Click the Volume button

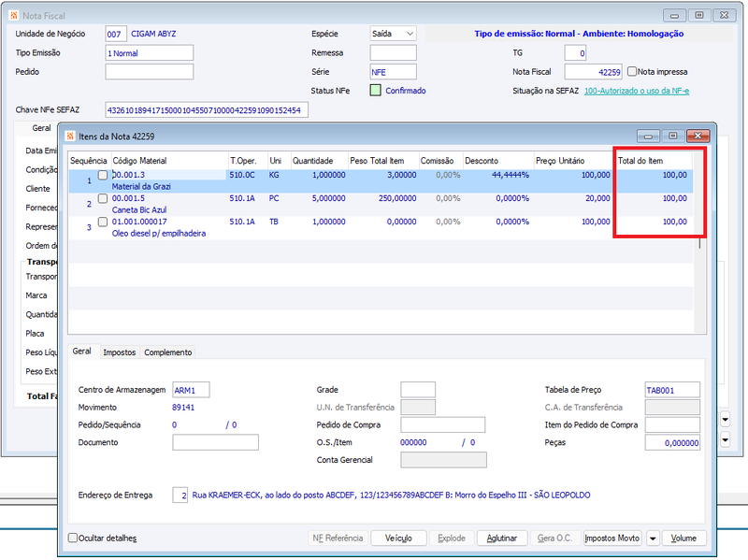click(x=683, y=538)
